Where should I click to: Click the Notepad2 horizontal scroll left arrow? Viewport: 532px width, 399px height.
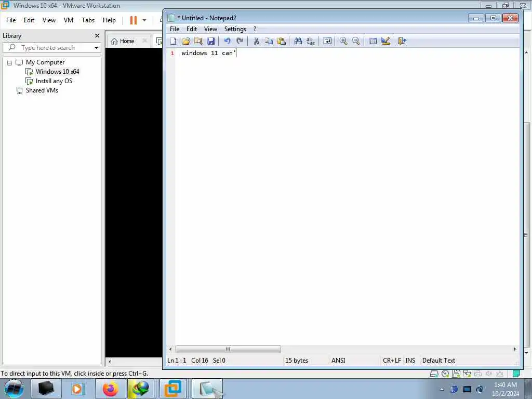pos(170,349)
